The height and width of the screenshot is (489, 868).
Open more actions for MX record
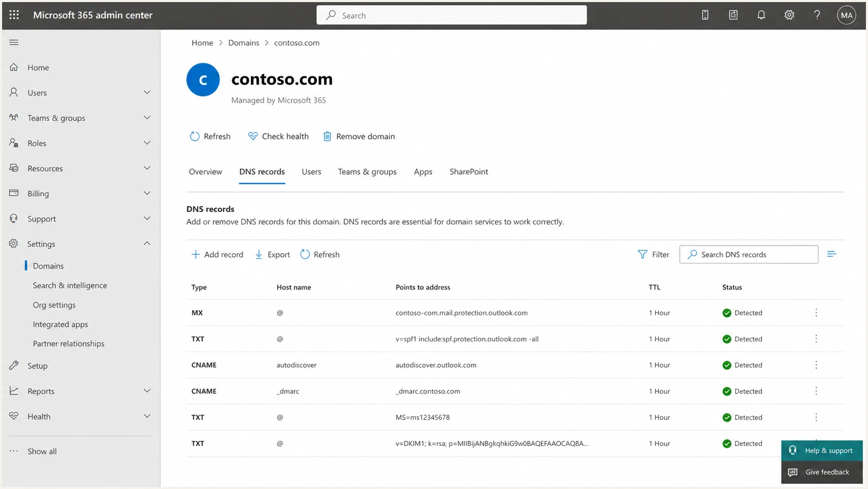[x=816, y=312]
